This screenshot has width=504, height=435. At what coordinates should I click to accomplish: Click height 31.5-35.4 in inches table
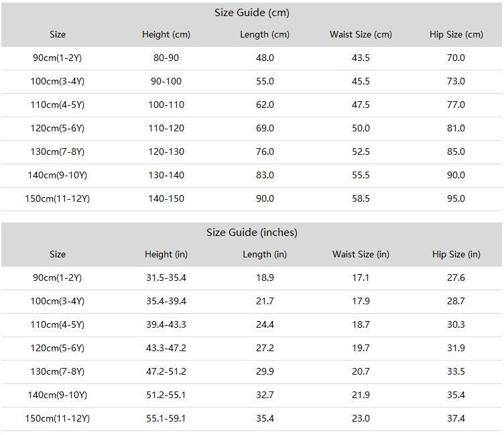[x=166, y=277]
